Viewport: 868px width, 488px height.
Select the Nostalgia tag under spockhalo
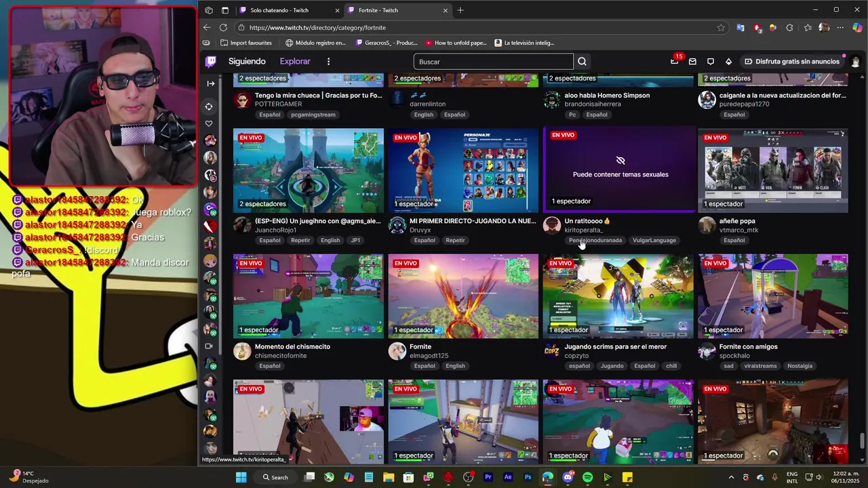point(800,366)
